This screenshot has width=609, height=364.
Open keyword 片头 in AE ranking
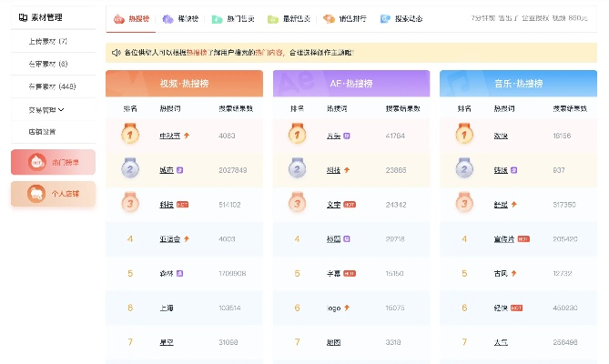pyautogui.click(x=333, y=136)
